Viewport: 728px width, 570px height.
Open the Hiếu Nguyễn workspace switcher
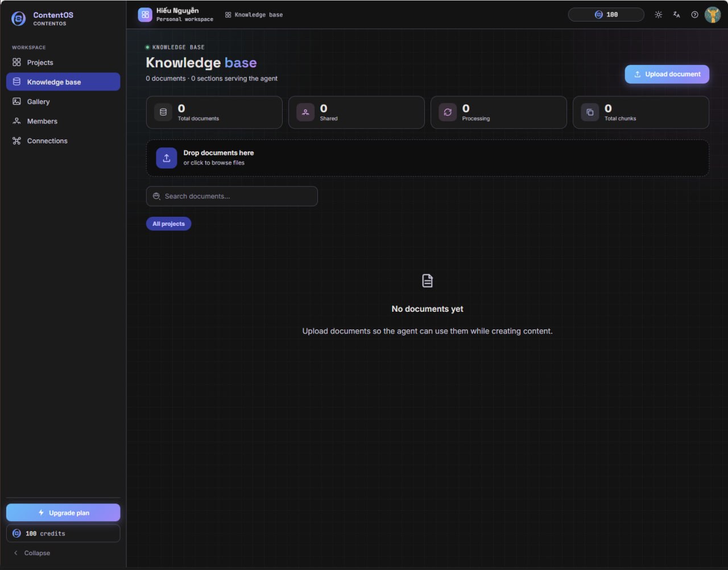[x=176, y=15]
